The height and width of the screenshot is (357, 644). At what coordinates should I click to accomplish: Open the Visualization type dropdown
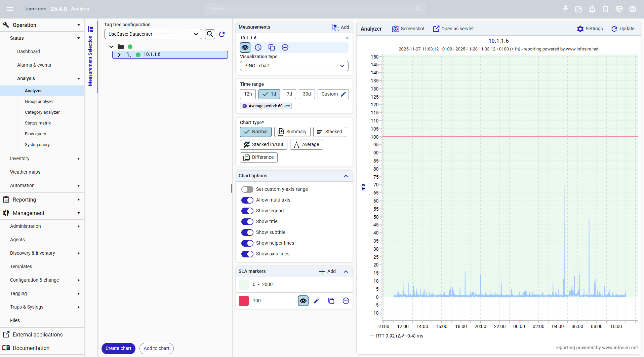pyautogui.click(x=294, y=66)
